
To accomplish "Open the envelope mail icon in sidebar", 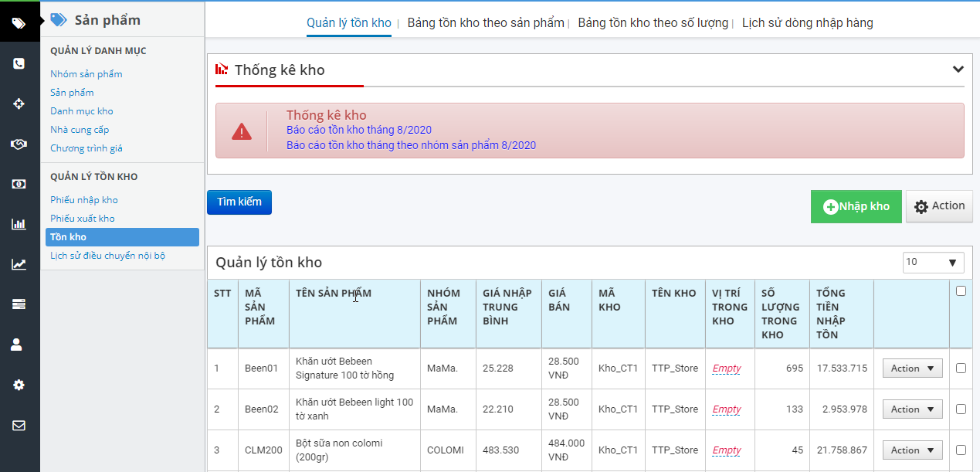I will pos(19,425).
